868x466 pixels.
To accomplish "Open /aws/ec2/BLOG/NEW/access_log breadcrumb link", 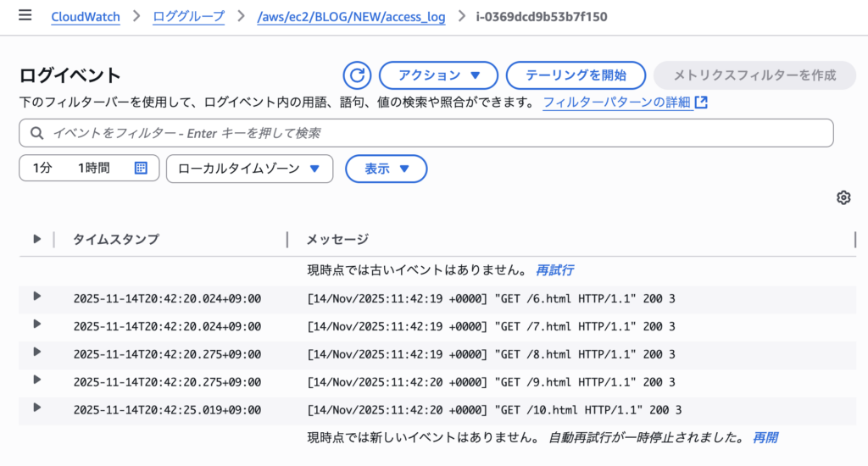I will (x=351, y=17).
